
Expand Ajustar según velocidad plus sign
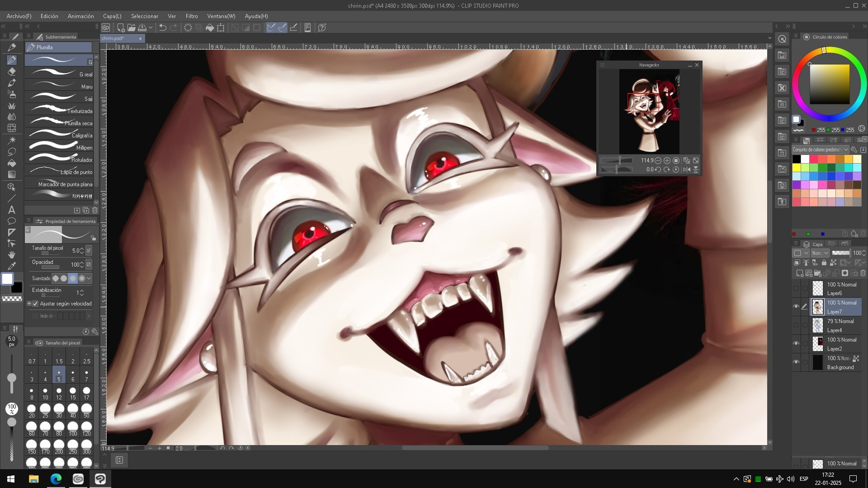click(x=29, y=304)
